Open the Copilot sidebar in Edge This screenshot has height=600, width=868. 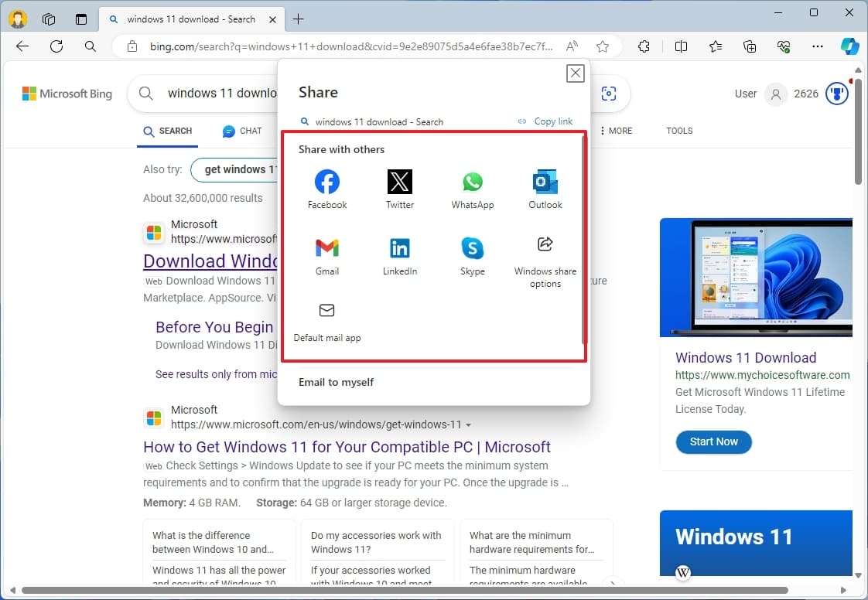[x=850, y=46]
